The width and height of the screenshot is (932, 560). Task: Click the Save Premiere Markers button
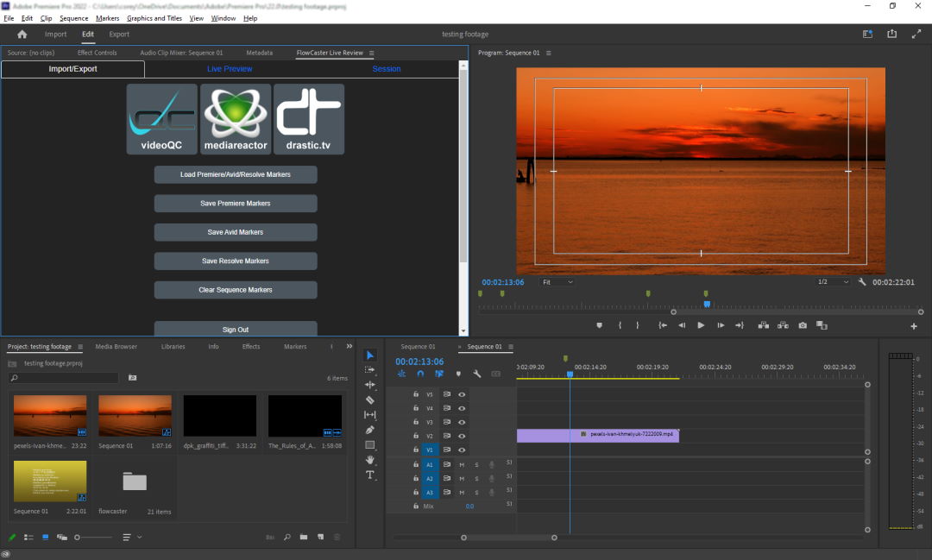pyautogui.click(x=236, y=204)
